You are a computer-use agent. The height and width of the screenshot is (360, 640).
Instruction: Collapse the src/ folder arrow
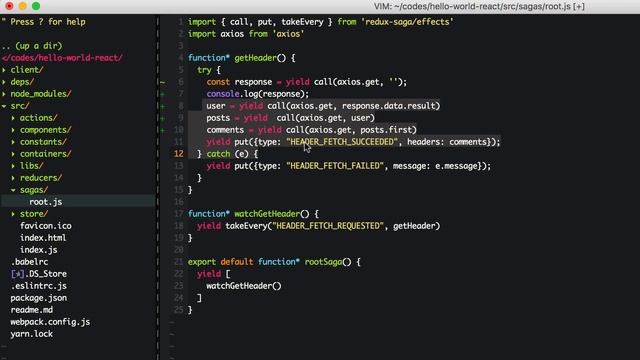[4, 106]
